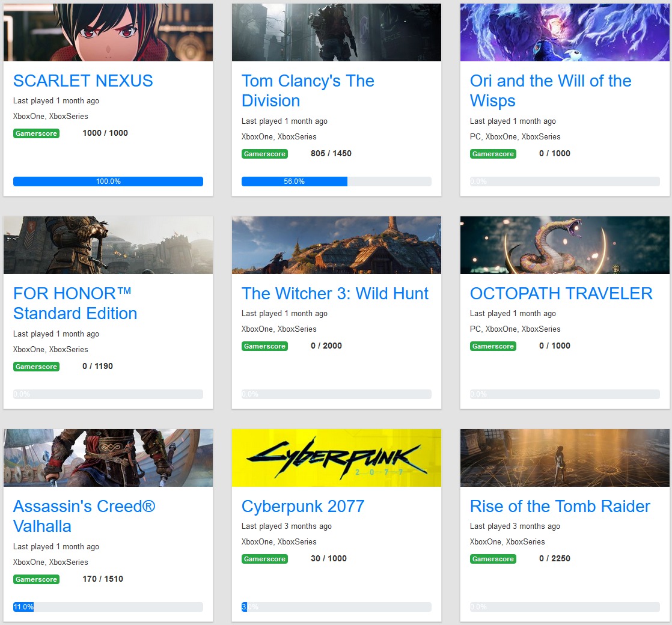Viewport: 672px width, 625px height.
Task: Click the yellow Cyberpunk logo banner
Action: point(337,458)
